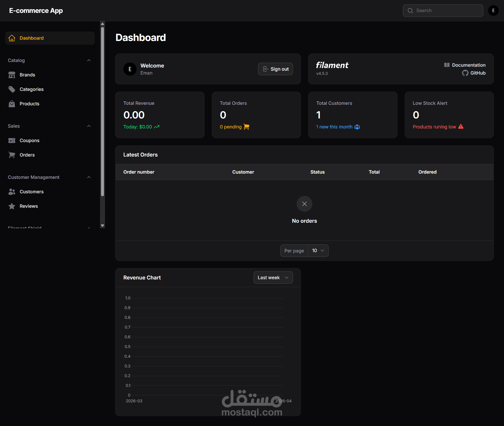Open the Per page dropdown

click(x=318, y=251)
